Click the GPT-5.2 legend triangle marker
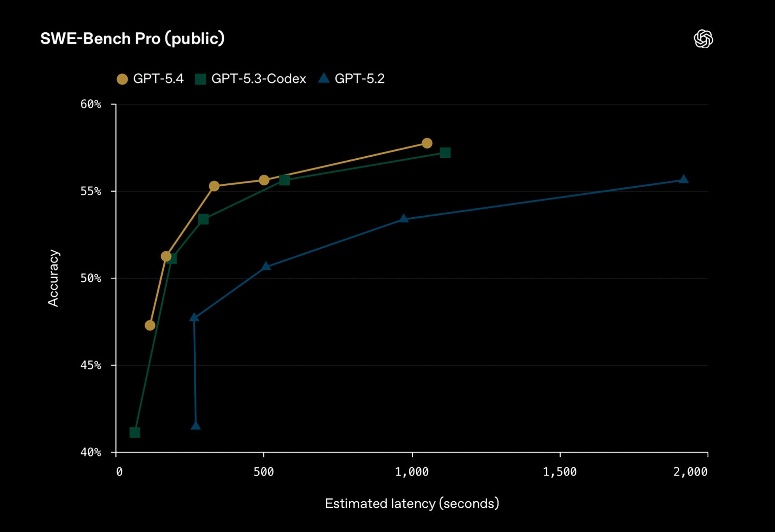This screenshot has width=775, height=532. (x=324, y=78)
